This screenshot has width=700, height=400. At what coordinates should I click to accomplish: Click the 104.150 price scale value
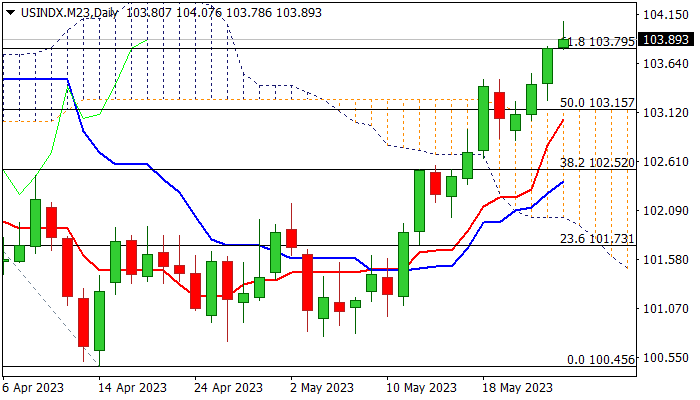666,15
